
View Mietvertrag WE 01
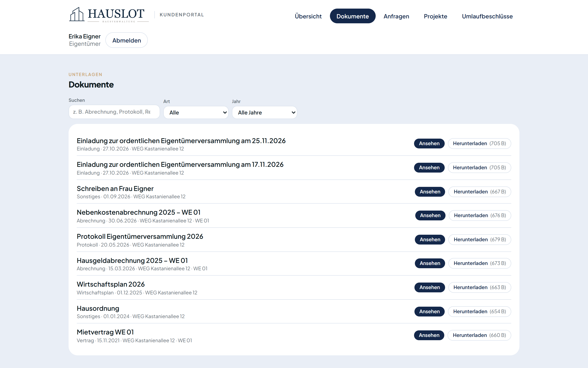point(429,335)
